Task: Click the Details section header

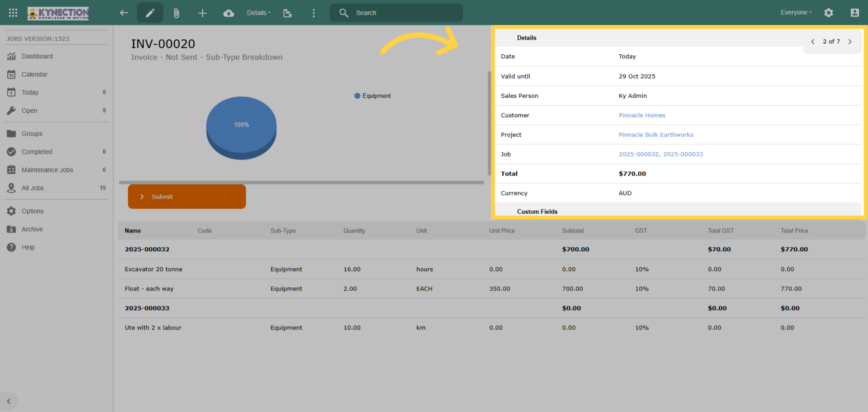Action: pos(649,38)
